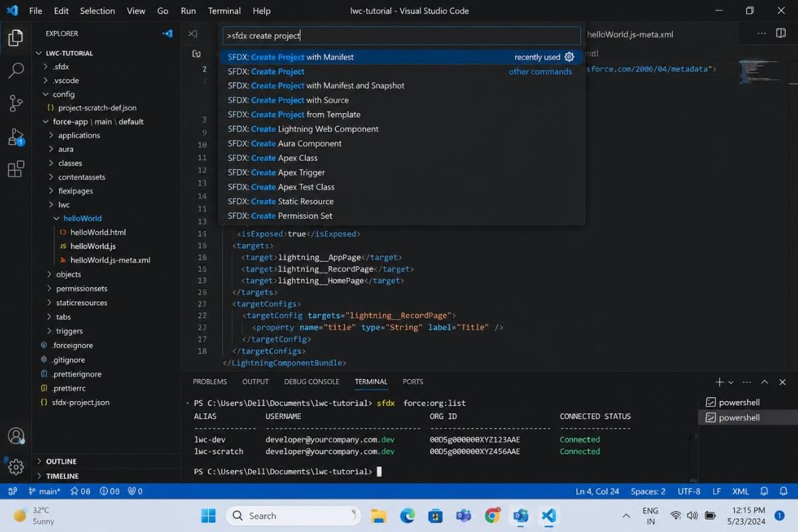The height and width of the screenshot is (532, 798).
Task: Open Google Chrome from taskbar
Action: coord(493,515)
